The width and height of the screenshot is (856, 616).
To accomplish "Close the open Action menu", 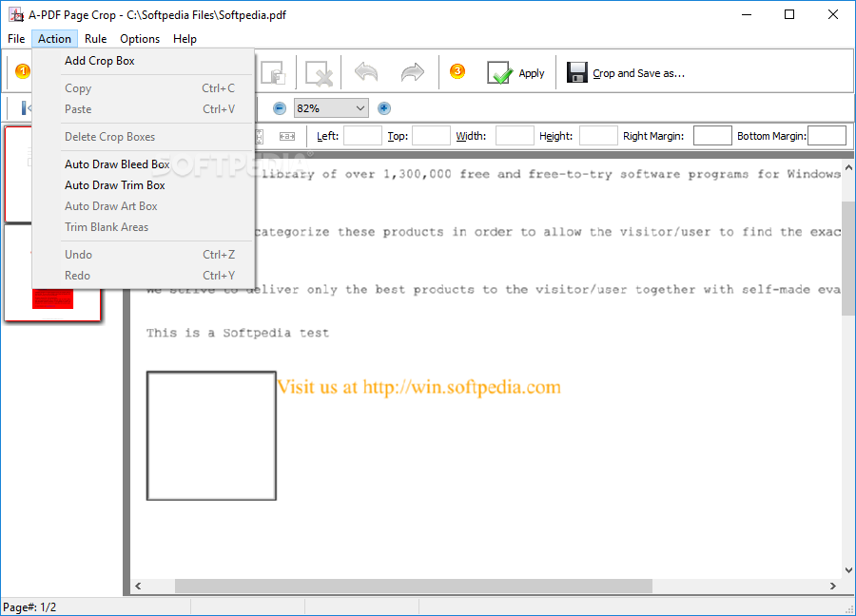I will pyautogui.click(x=54, y=39).
